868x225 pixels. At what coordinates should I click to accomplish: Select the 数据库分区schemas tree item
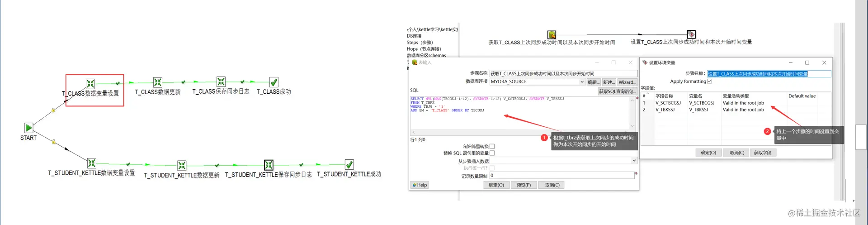click(426, 55)
